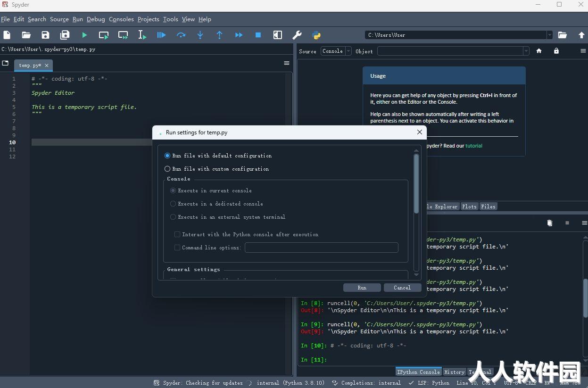588x388 pixels.
Task: Interrupt kernel square icon in console
Action: [567, 223]
